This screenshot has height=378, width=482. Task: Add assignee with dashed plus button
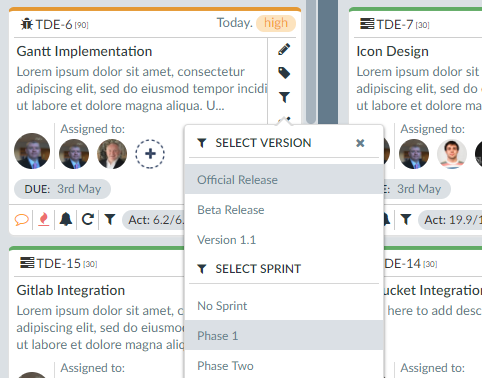click(150, 154)
